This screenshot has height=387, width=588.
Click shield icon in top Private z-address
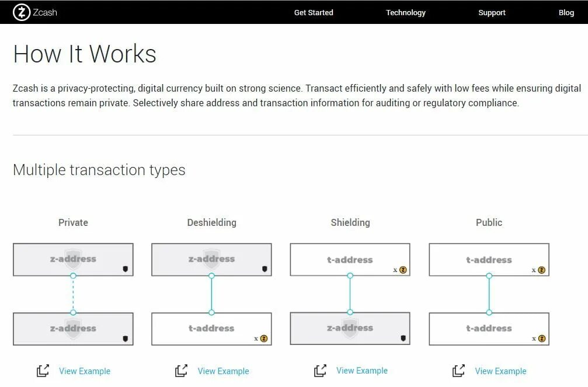pyautogui.click(x=126, y=269)
